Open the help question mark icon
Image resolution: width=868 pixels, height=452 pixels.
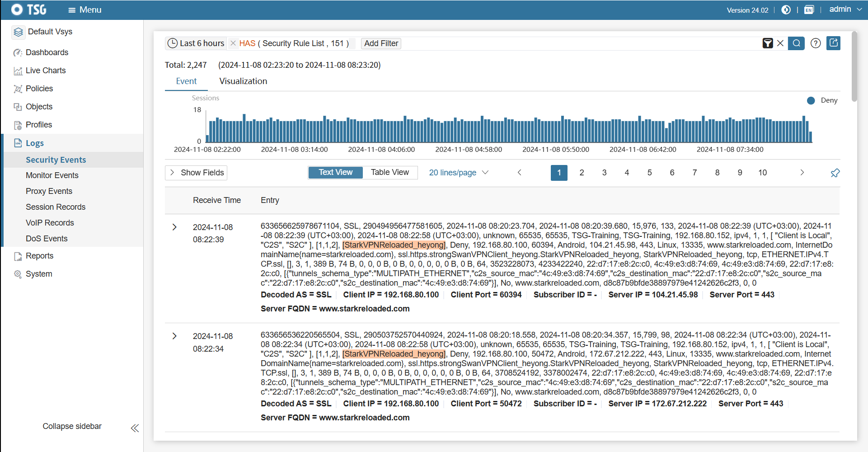point(816,43)
